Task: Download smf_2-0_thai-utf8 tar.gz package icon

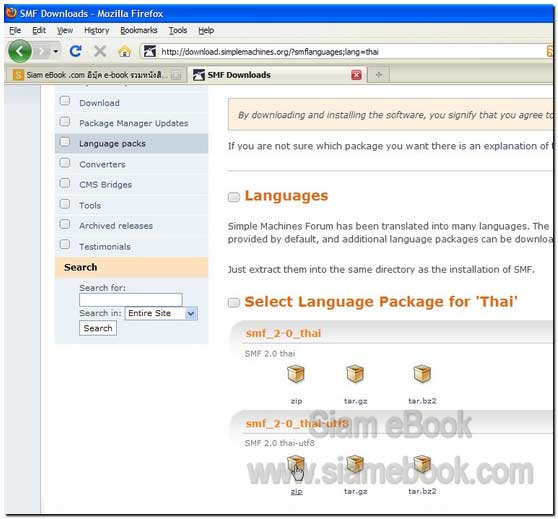Action: (x=355, y=464)
